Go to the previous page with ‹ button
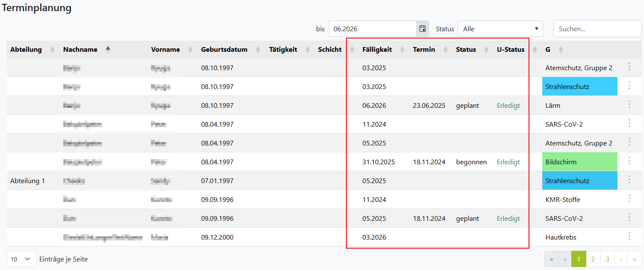644x270 pixels. [x=565, y=259]
